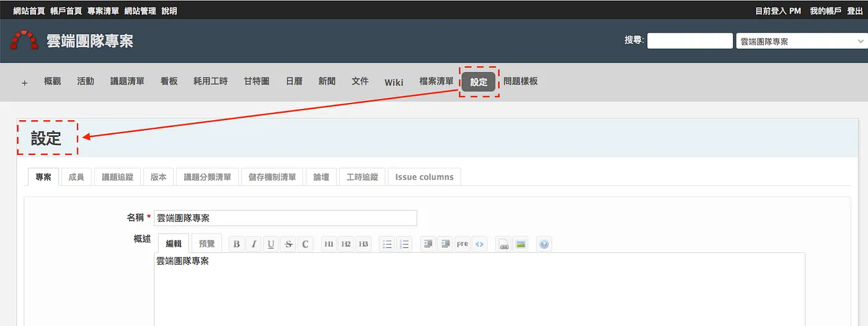The width and height of the screenshot is (868, 326).
Task: Open the project jump dropdown 雲端團隊專案
Action: coord(801,42)
